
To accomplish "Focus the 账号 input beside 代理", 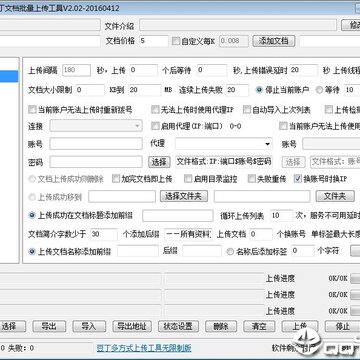I will pyautogui.click(x=96, y=144).
